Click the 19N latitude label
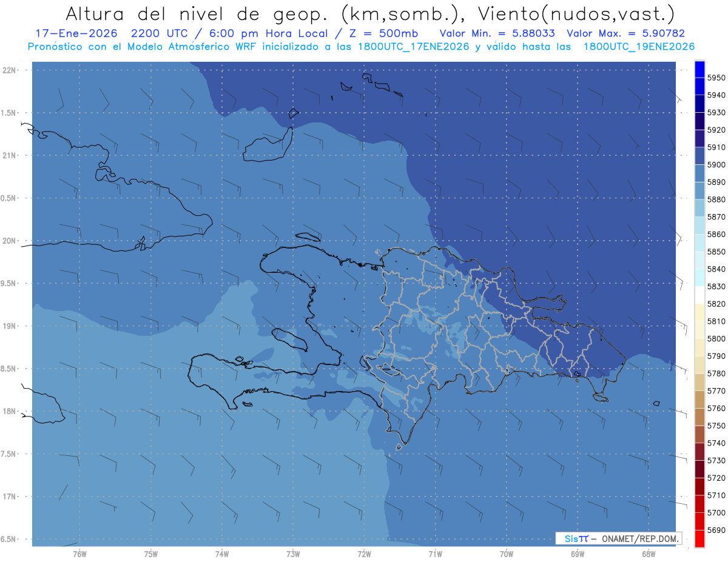 (10, 326)
